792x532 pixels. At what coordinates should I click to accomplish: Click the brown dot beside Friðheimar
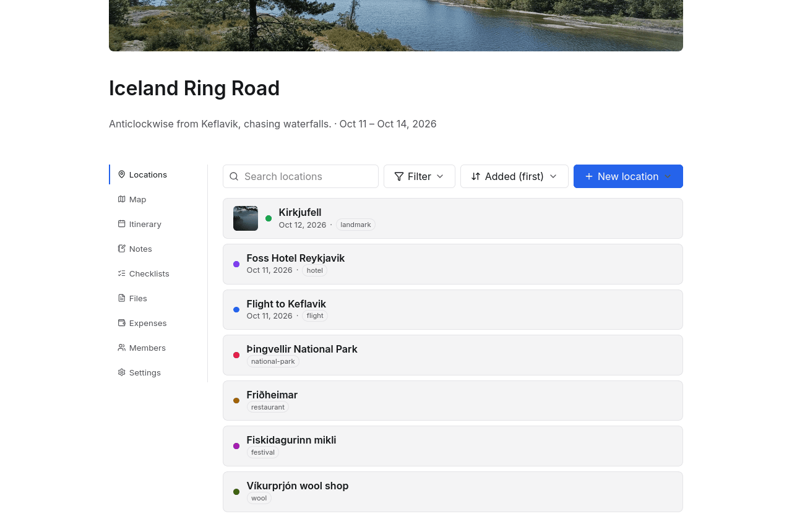pos(236,401)
